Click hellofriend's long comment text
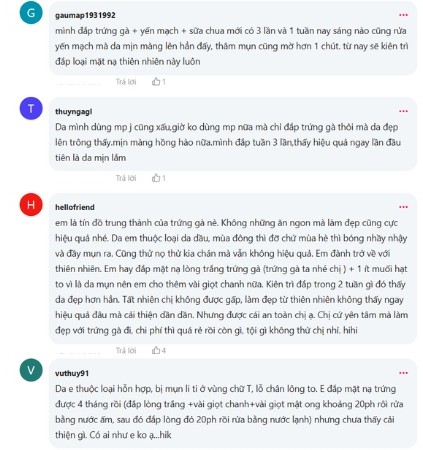The image size is (423, 450). (x=231, y=276)
